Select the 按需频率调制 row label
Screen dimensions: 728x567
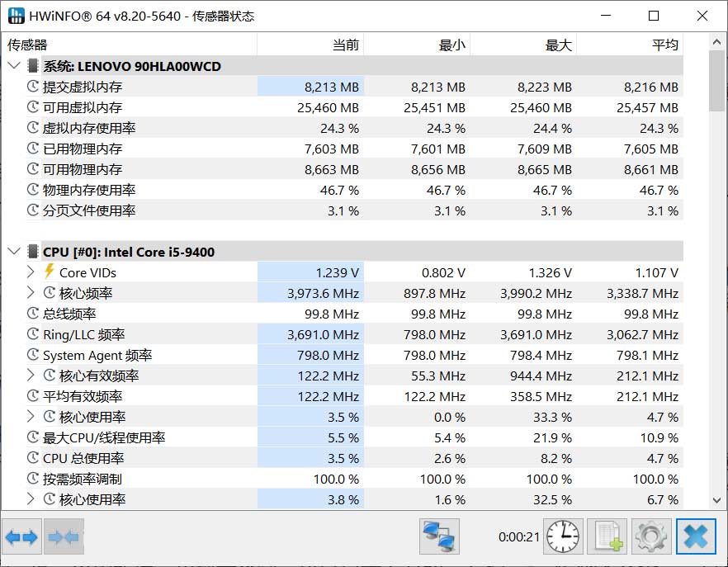tap(83, 479)
